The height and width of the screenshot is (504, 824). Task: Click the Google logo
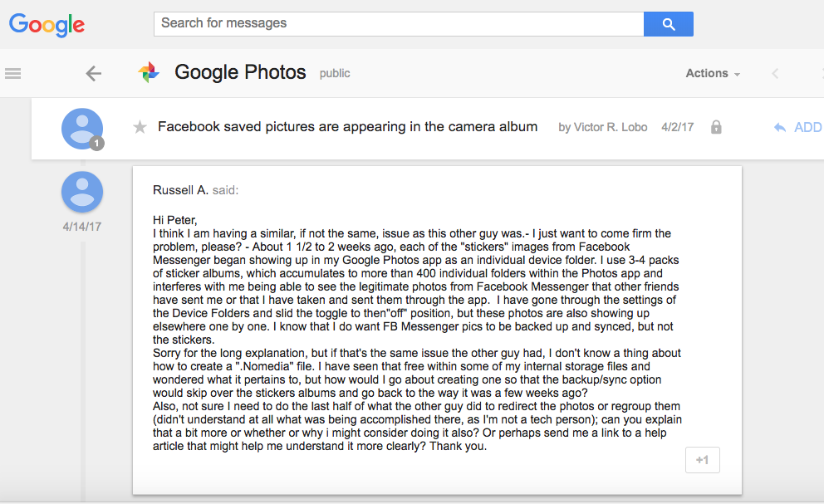point(47,24)
